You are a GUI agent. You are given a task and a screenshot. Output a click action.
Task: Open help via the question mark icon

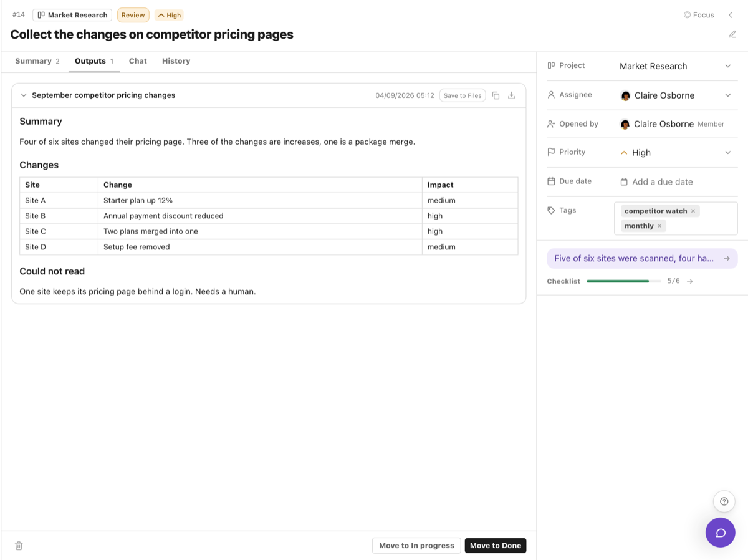724,501
